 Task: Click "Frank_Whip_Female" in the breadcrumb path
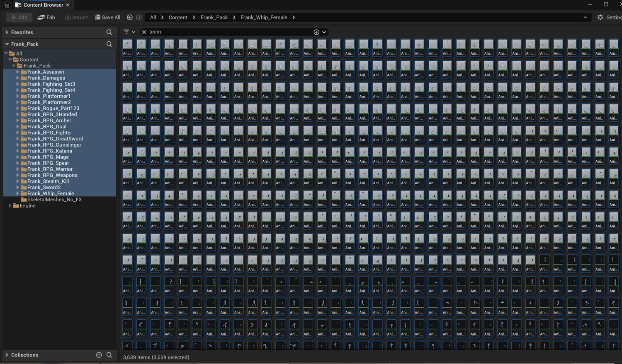point(264,17)
